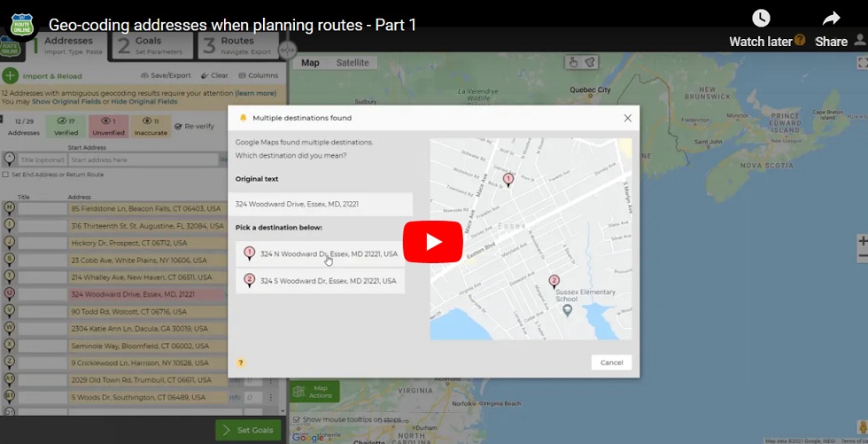Click info link on S Woods Dr row
The image size is (868, 444).
(x=236, y=398)
